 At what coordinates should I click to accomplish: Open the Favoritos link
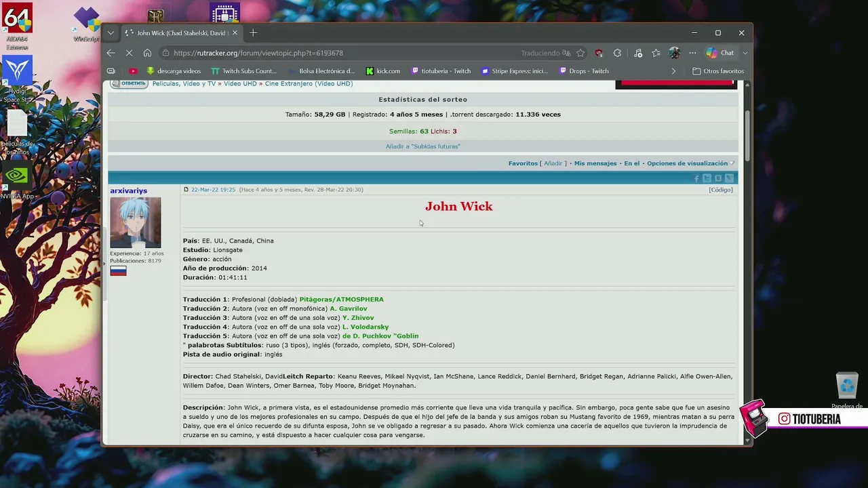tap(523, 163)
